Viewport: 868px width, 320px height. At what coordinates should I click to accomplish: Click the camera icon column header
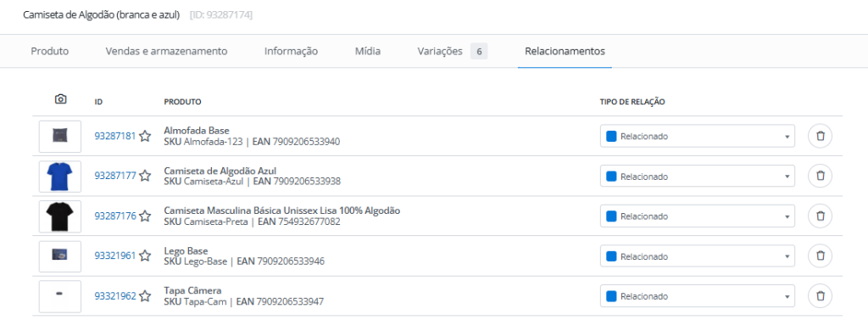pos(60,99)
